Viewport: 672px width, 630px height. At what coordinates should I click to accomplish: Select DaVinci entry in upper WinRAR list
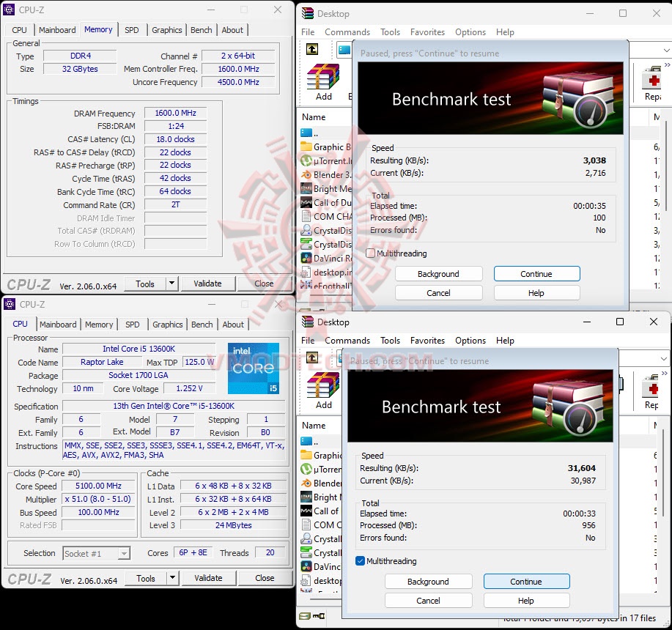tap(326, 259)
